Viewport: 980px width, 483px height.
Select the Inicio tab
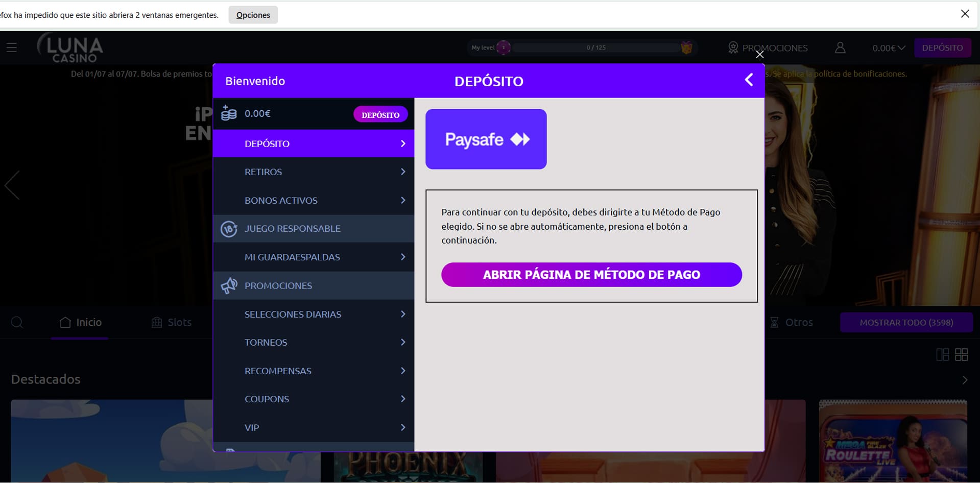tap(80, 322)
